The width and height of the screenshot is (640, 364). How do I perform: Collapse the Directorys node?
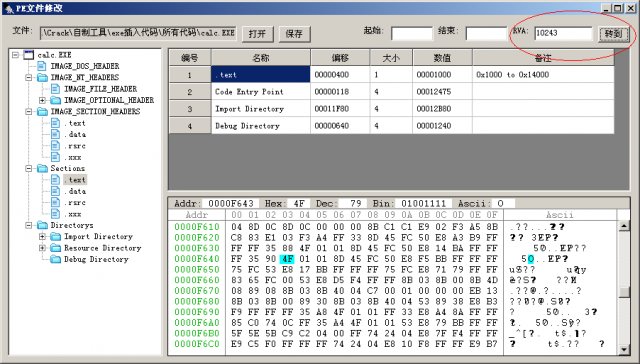pos(29,225)
